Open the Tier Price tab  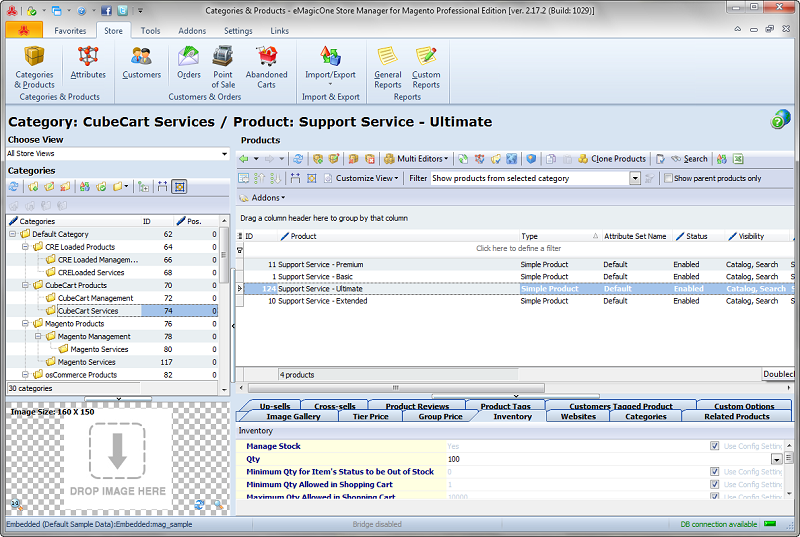point(370,416)
